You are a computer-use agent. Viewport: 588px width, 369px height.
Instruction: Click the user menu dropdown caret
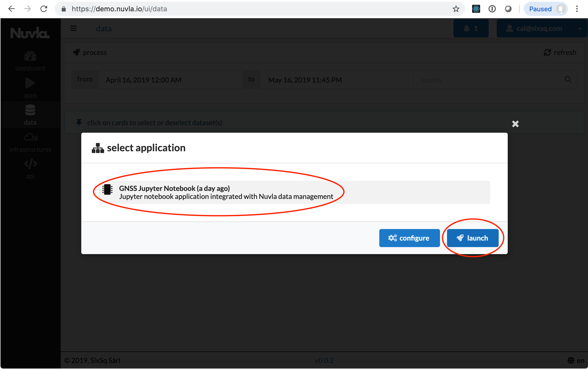coord(580,29)
